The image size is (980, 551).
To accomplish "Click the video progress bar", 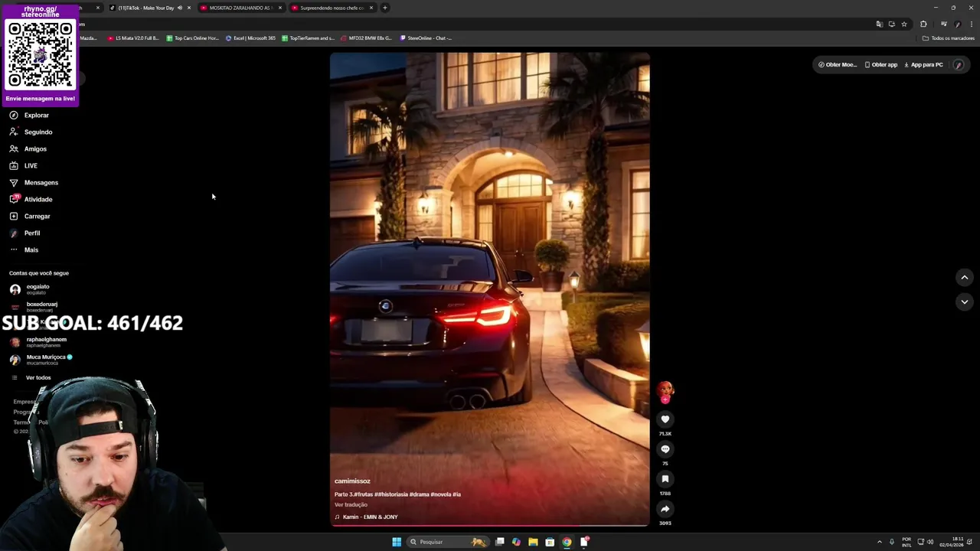I will [490, 526].
